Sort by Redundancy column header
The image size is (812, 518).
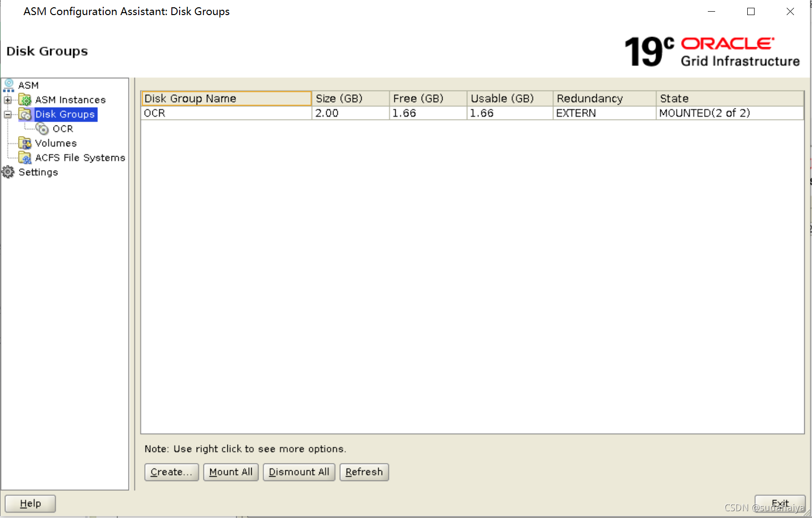click(x=605, y=98)
